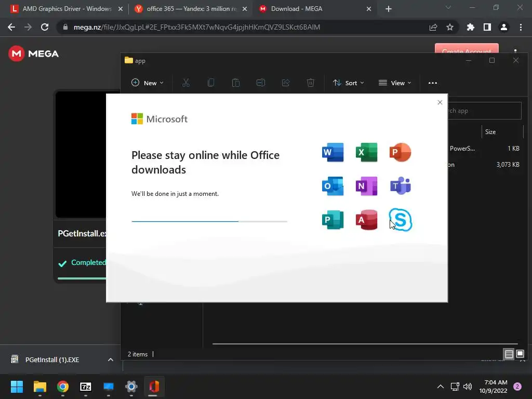This screenshot has height=399, width=532.
Task: Close the office 365 Yandex tab
Action: pyautogui.click(x=245, y=9)
